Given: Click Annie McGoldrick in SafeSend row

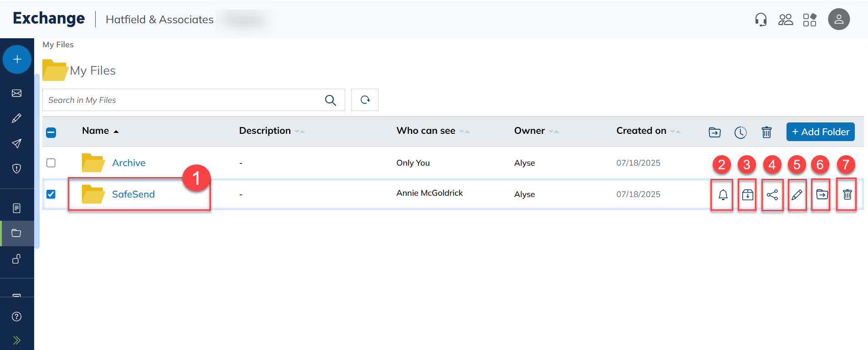Looking at the screenshot, I should coord(429,193).
